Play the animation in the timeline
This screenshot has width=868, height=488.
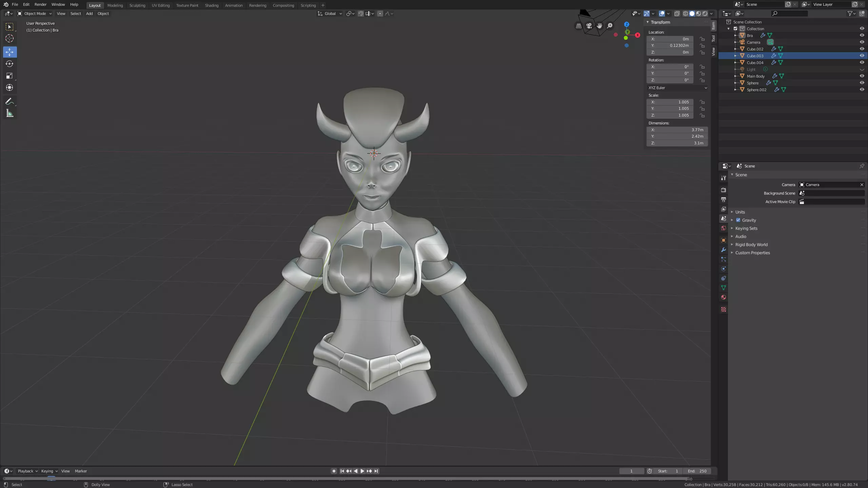pyautogui.click(x=362, y=471)
